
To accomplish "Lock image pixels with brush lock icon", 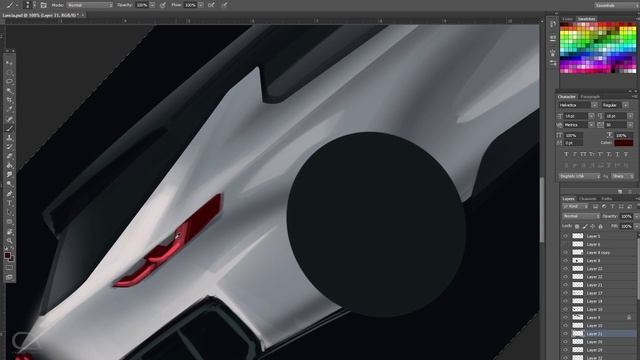I will coord(585,226).
